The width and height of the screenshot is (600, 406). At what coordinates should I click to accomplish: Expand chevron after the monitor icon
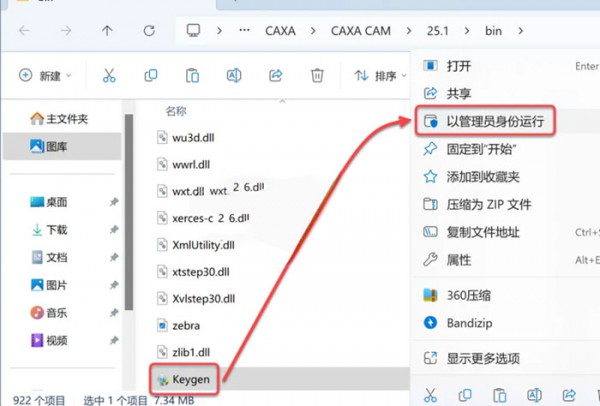219,31
